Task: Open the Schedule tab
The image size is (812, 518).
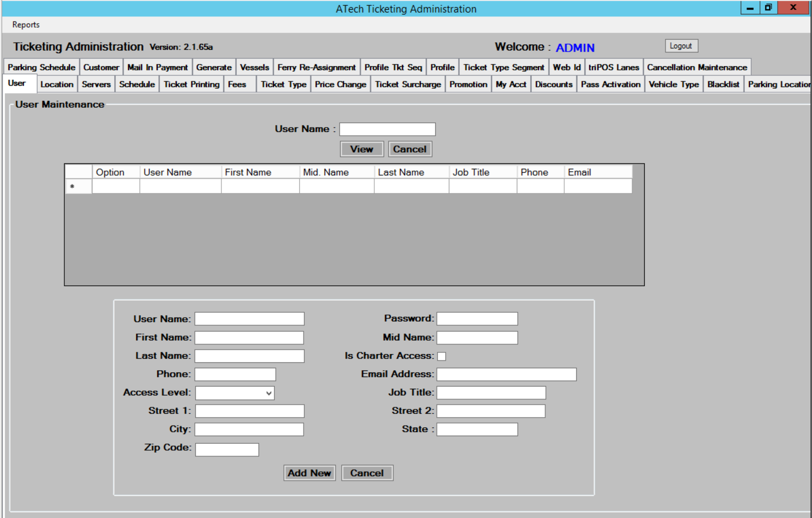Action: point(137,84)
